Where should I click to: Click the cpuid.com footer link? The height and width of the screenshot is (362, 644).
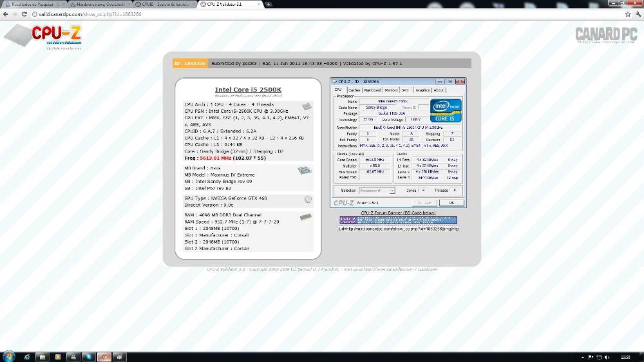pyautogui.click(x=427, y=269)
